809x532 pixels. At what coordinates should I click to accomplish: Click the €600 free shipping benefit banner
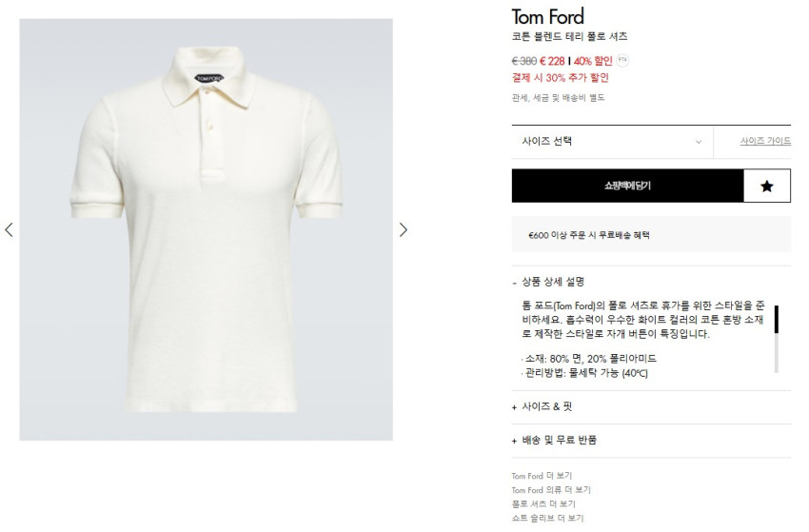pyautogui.click(x=651, y=234)
